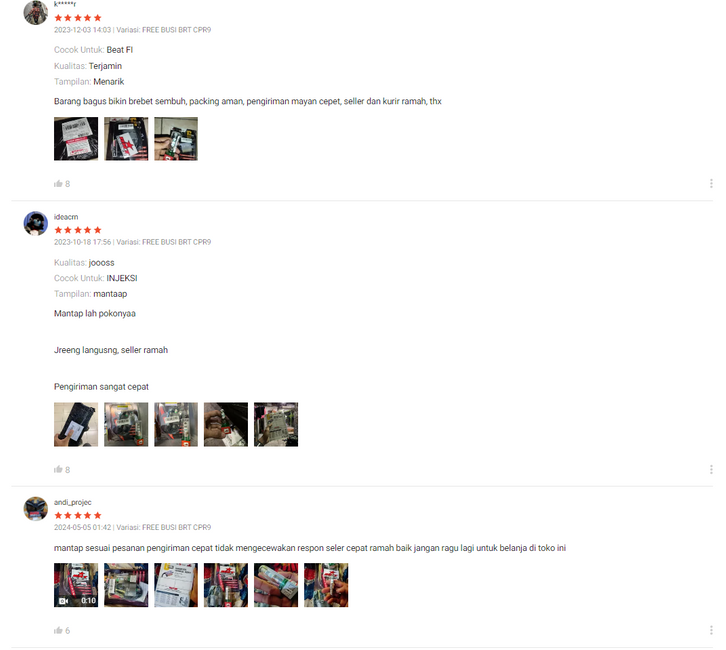Open first photo in k*****r's review
The width and height of the screenshot is (726, 650).
(x=76, y=139)
